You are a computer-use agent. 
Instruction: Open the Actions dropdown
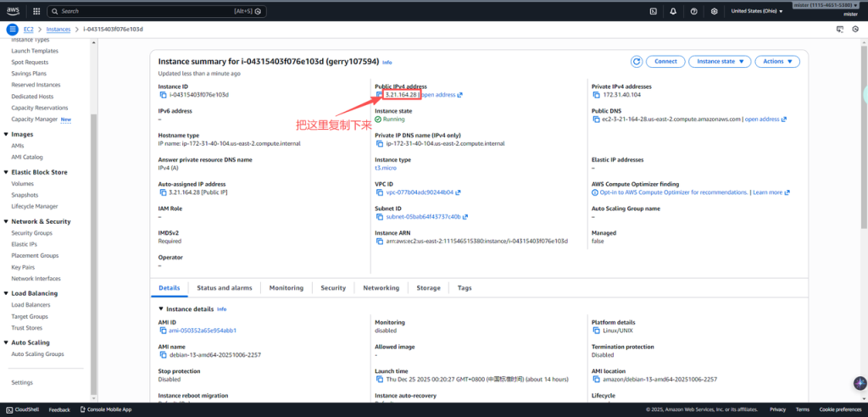coord(777,62)
